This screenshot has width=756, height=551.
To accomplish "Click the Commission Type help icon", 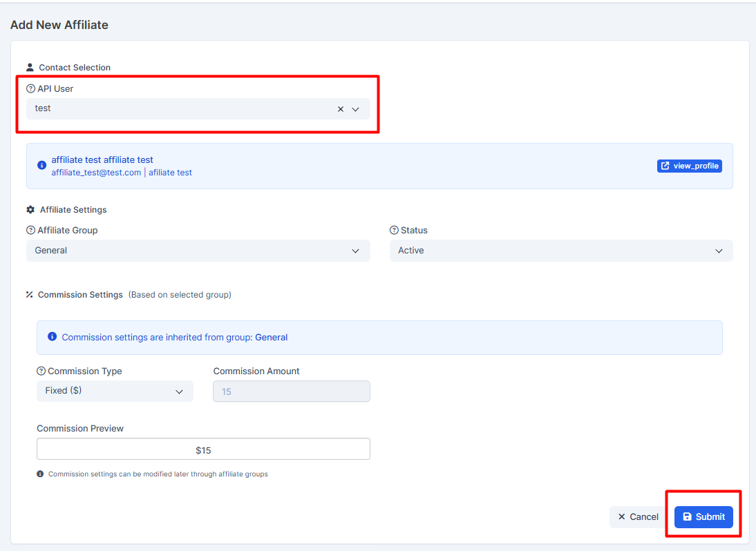I will pos(41,371).
